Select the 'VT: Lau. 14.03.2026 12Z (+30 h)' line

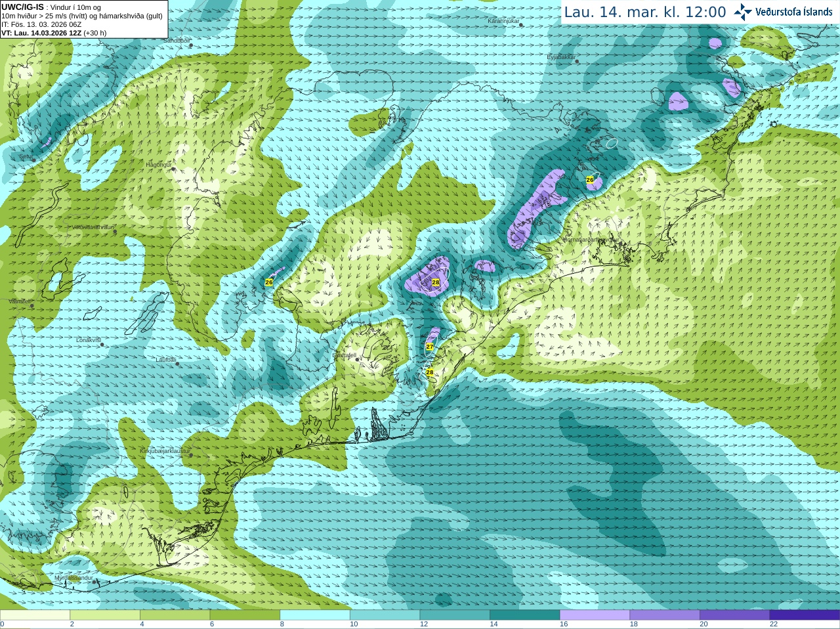pyautogui.click(x=54, y=32)
